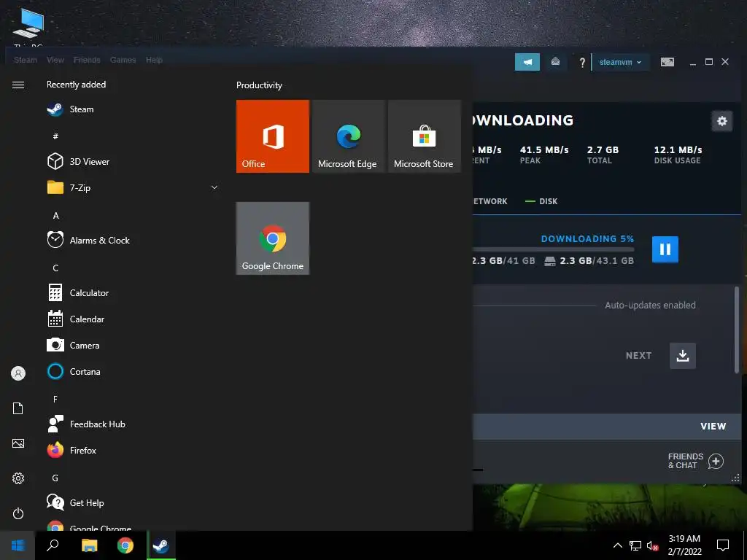Viewport: 747px width, 560px height.
Task: Click the # section header
Action: pos(55,136)
